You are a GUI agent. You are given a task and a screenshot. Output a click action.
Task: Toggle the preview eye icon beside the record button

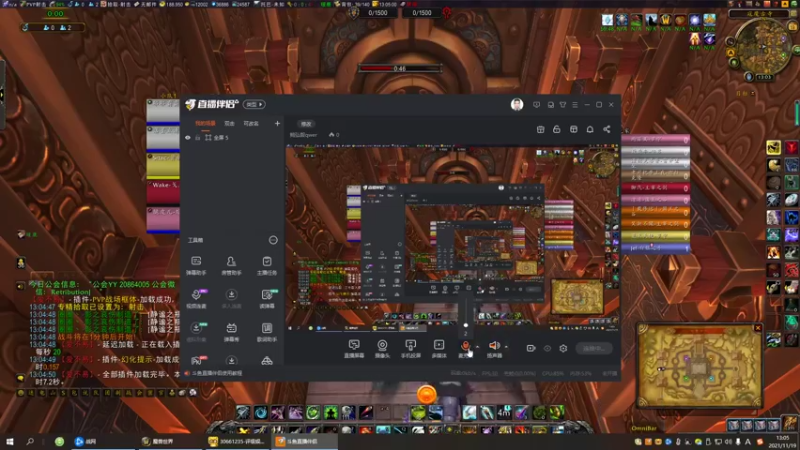click(x=547, y=348)
